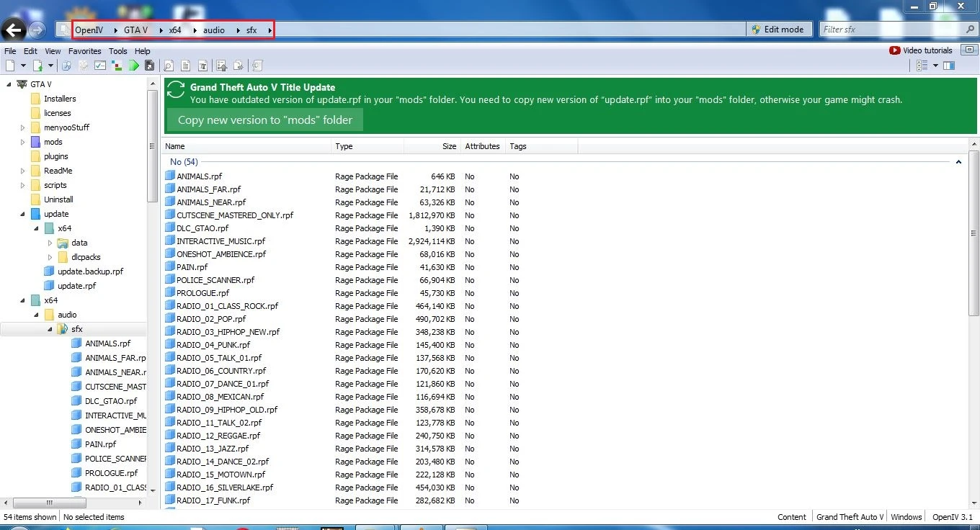
Task: Click Grand Theft Auto V in status bar
Action: click(850, 517)
